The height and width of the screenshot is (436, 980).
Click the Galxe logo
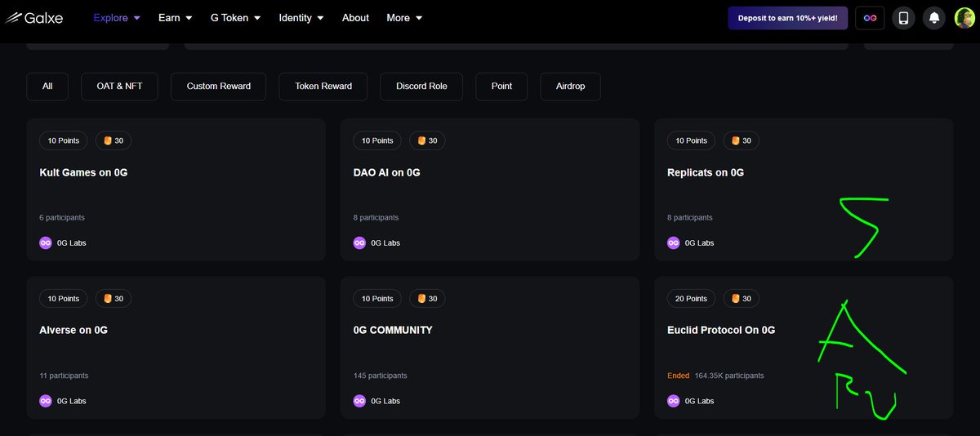point(34,17)
